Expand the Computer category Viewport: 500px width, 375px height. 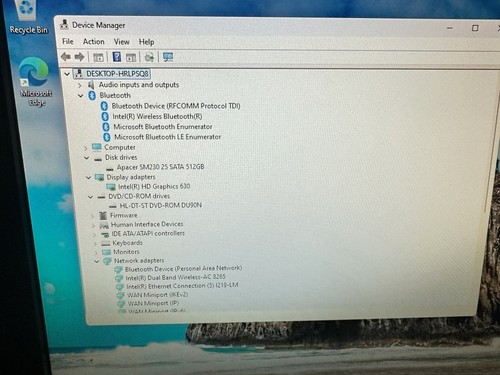[x=86, y=148]
